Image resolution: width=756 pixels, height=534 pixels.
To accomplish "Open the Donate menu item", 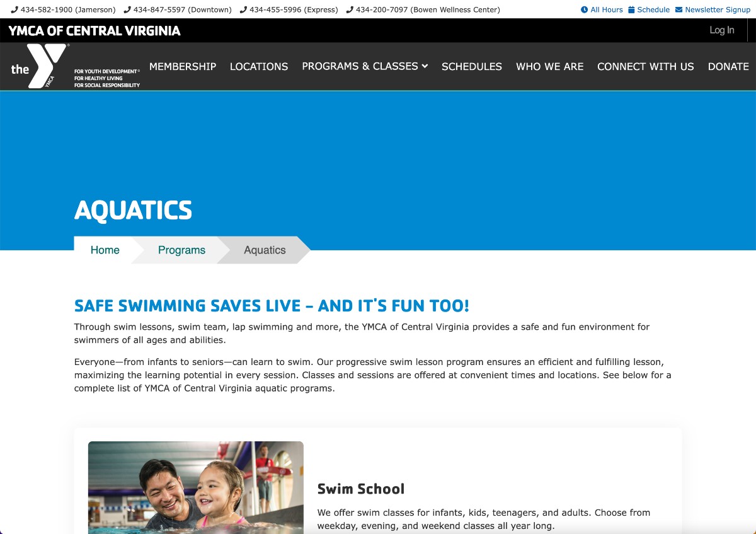I will (728, 66).
